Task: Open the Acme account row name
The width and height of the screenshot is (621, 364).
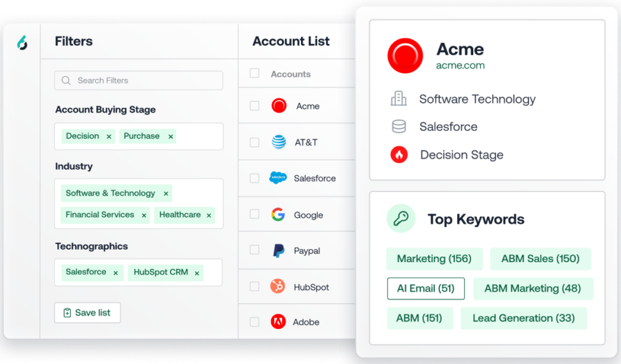Action: 308,106
